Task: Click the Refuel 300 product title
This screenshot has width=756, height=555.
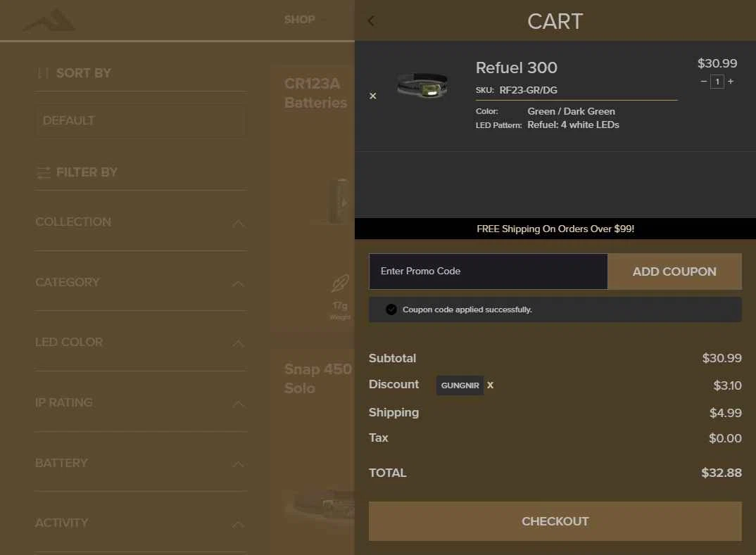Action: [x=516, y=68]
